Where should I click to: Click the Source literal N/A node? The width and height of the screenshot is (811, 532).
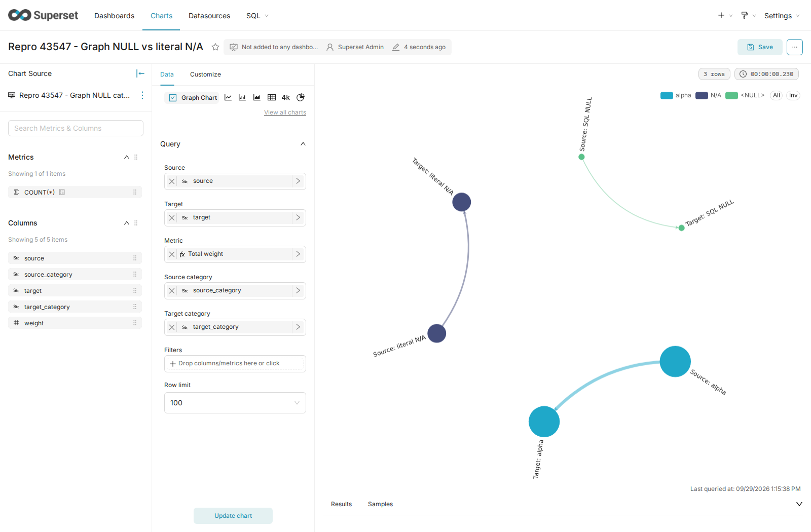point(436,333)
